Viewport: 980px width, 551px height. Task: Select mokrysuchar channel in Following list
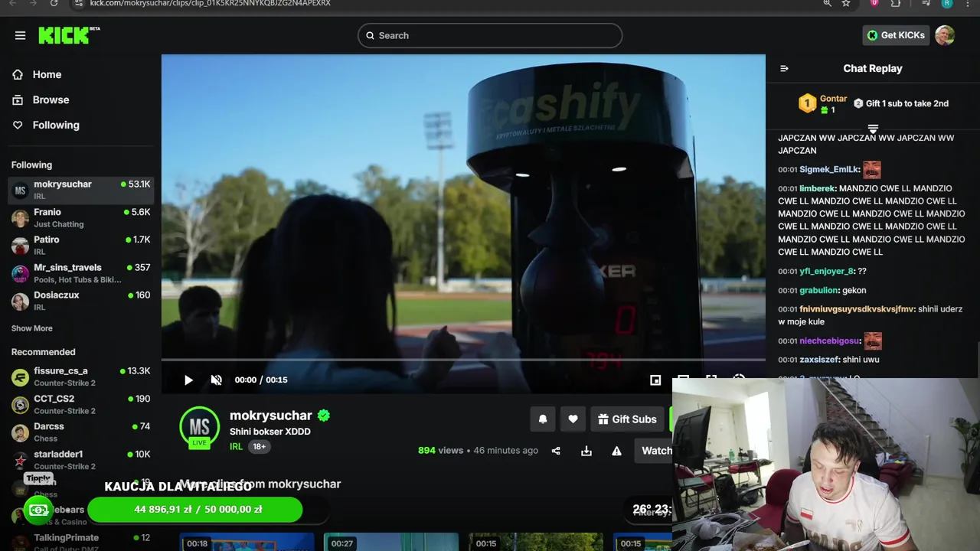(x=80, y=190)
